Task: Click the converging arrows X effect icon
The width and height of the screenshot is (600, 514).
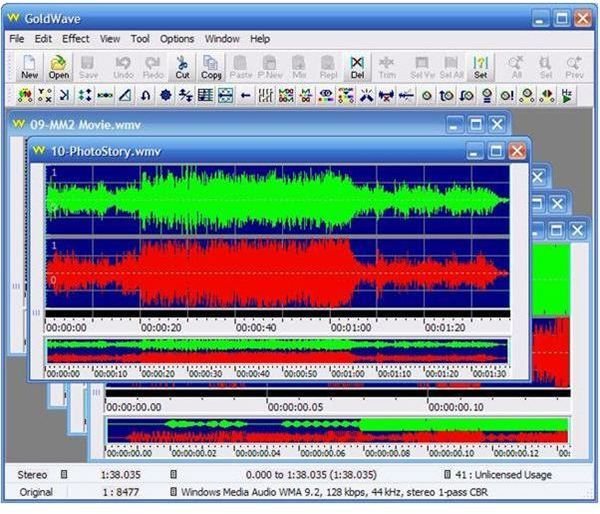Action: [366, 95]
